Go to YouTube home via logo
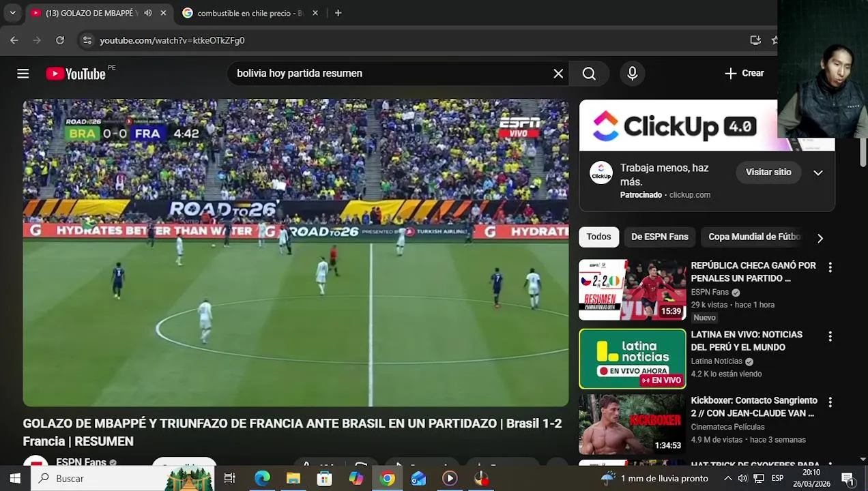 [76, 74]
